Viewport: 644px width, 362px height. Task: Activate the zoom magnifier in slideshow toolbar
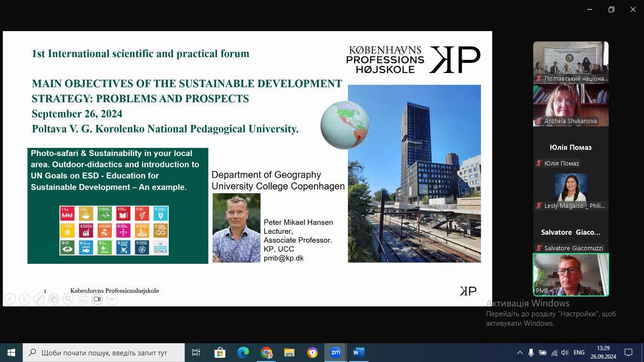(x=68, y=299)
